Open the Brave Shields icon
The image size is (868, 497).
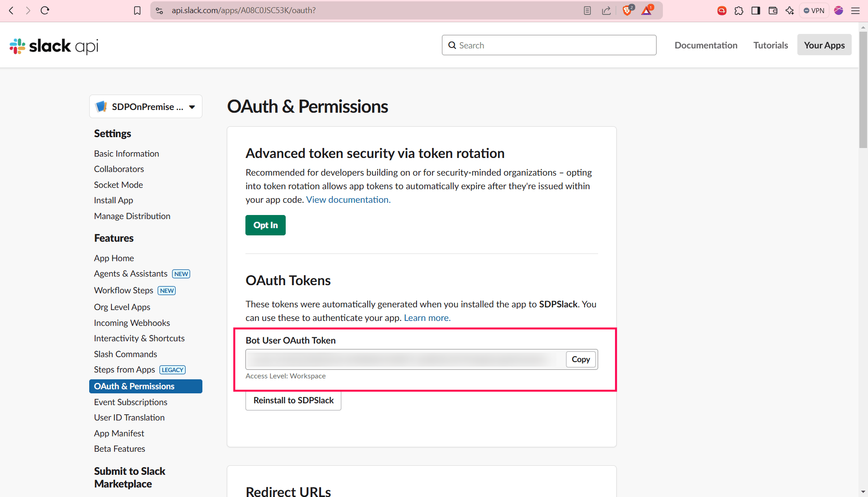pyautogui.click(x=627, y=10)
